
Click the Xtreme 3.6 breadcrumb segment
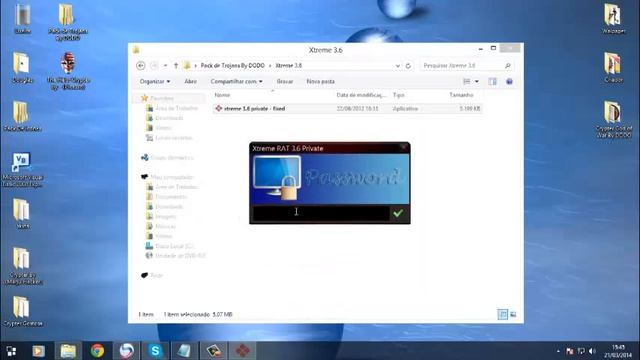click(288, 65)
